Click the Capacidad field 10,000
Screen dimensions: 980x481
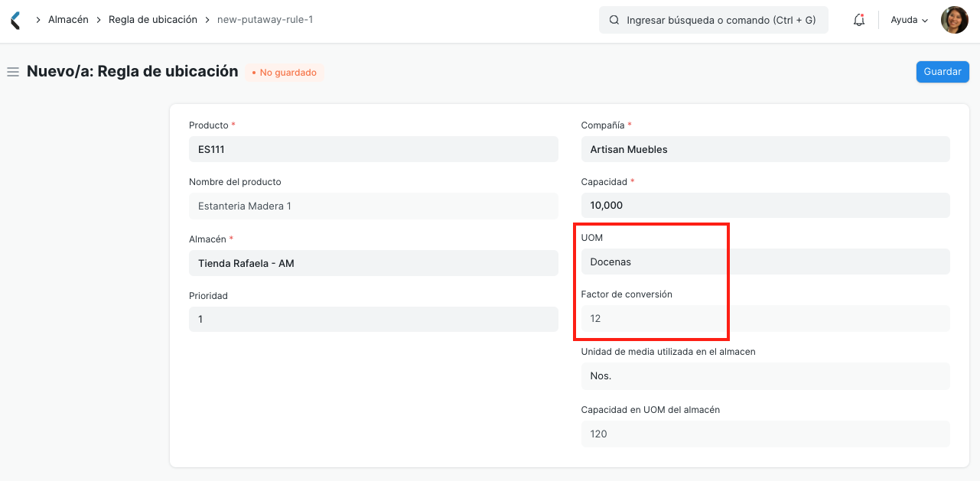tap(765, 206)
